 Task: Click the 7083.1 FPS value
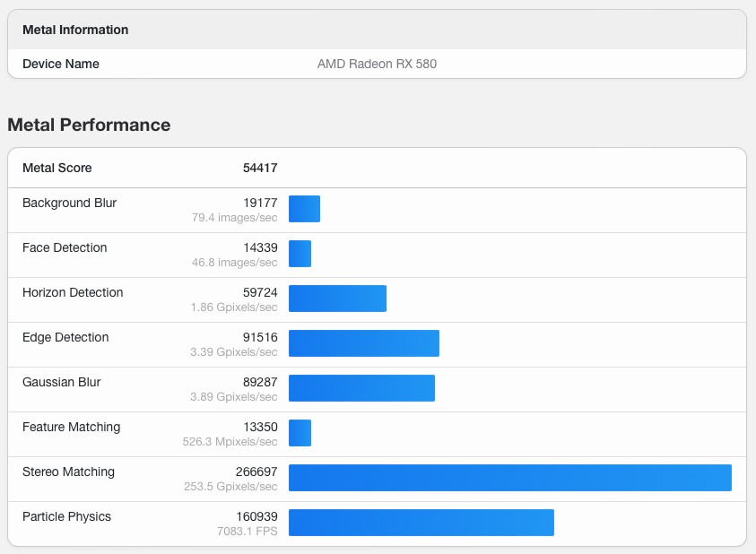click(x=248, y=532)
